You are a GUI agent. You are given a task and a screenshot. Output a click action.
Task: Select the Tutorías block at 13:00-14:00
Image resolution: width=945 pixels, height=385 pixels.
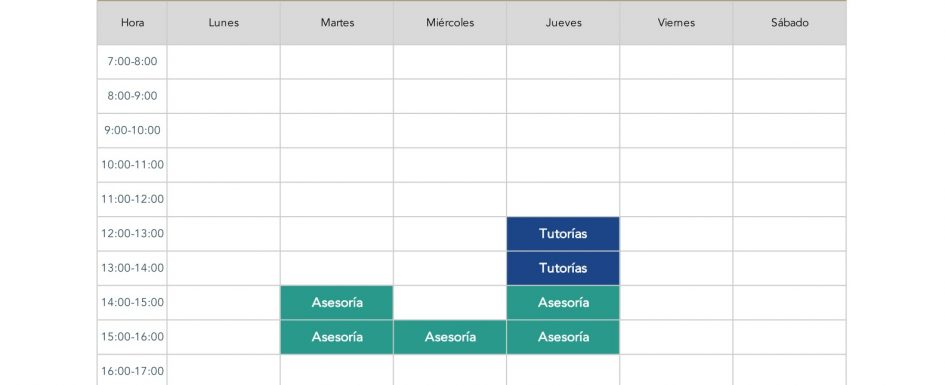[563, 268]
